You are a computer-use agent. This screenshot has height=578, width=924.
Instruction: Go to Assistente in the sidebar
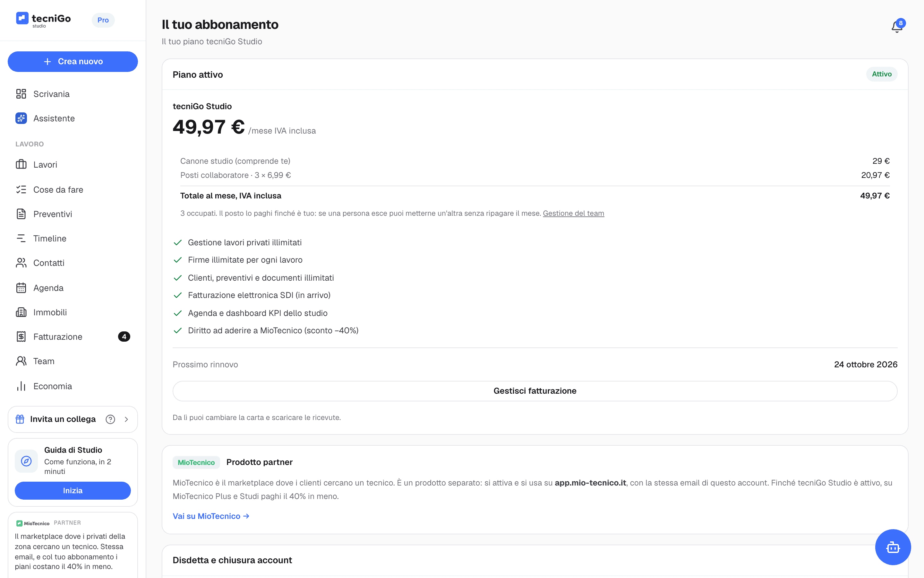(x=73, y=118)
